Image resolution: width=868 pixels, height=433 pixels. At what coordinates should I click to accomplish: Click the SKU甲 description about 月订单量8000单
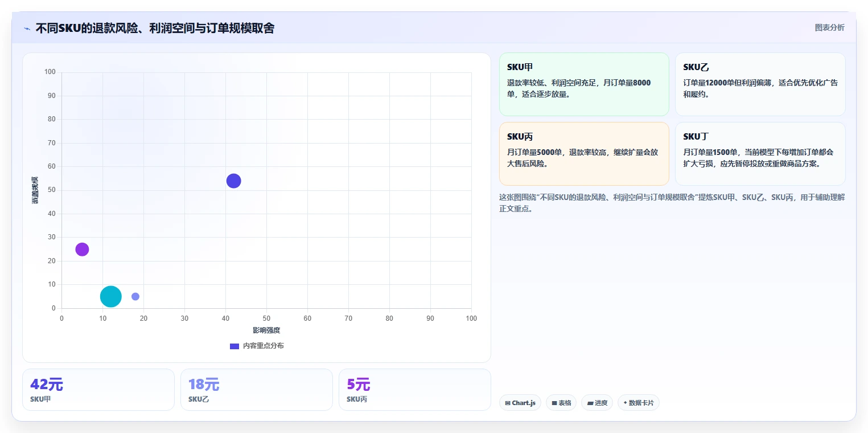[x=579, y=88]
